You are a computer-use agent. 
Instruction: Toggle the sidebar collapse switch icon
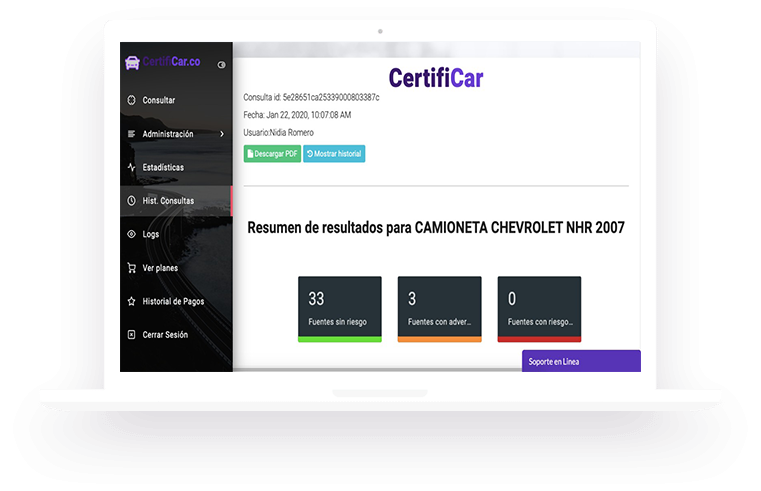tap(221, 65)
